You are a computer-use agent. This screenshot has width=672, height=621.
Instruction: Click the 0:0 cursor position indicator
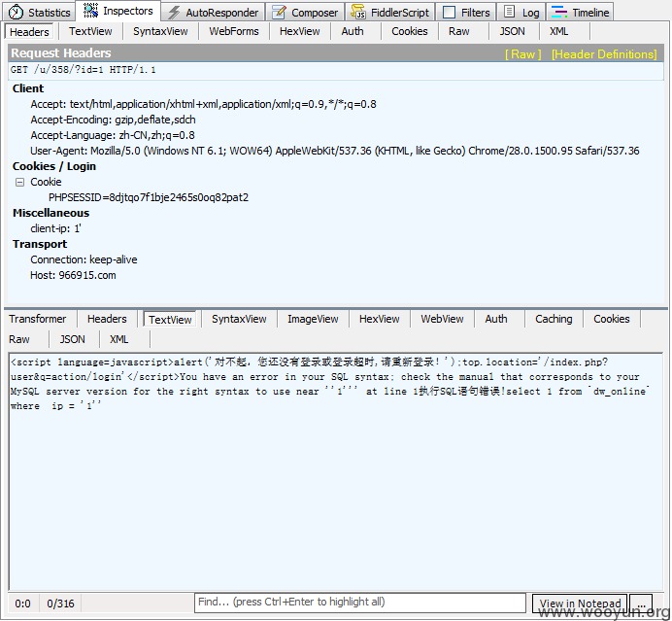[22, 604]
